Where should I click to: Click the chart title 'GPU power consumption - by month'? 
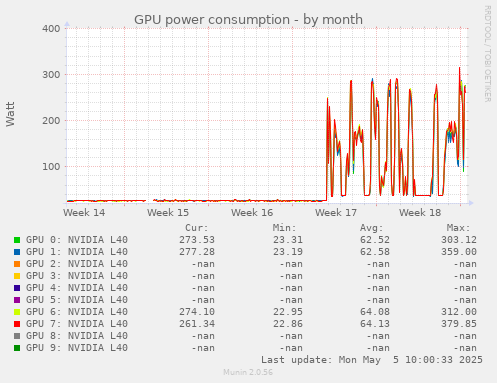pos(248,20)
